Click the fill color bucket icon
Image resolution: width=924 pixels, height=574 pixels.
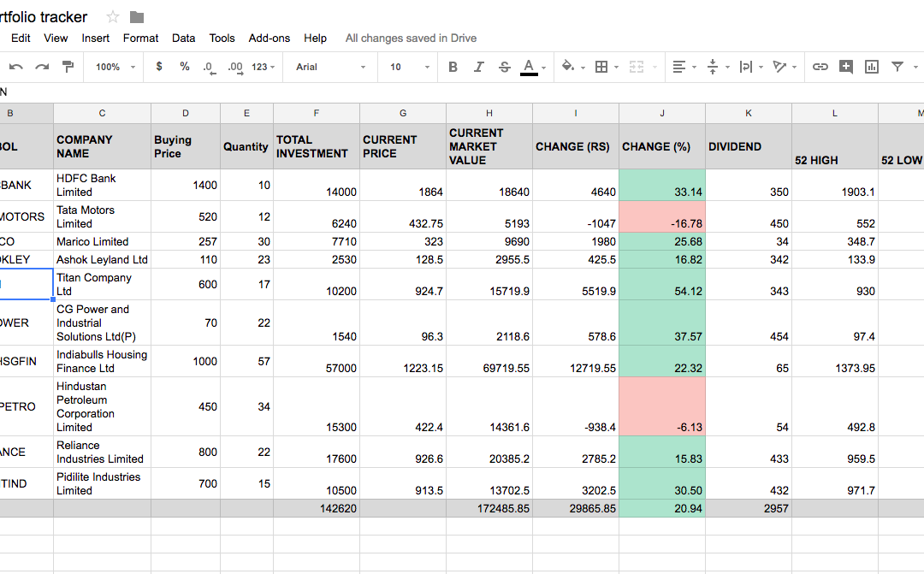point(568,66)
